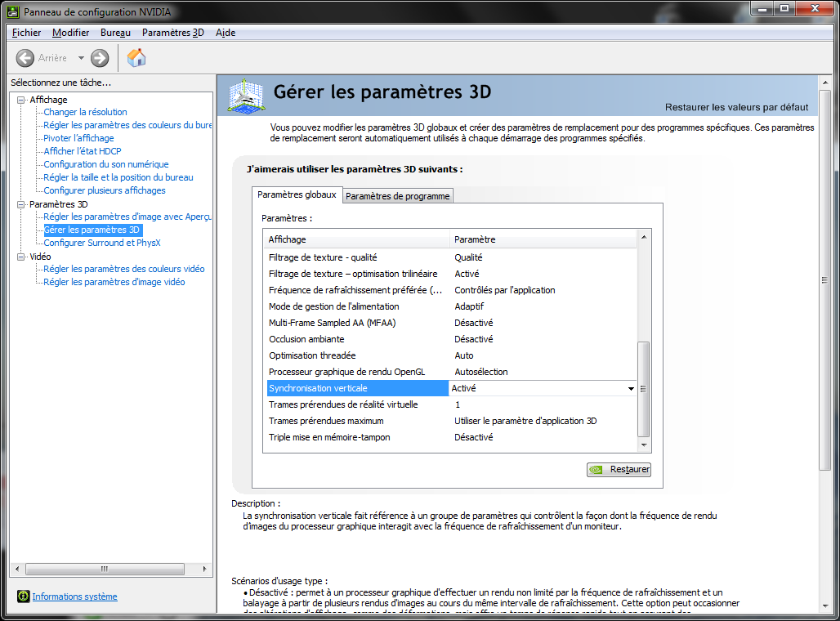Select the Optimisation threadée row
The height and width of the screenshot is (621, 840).
pos(452,355)
